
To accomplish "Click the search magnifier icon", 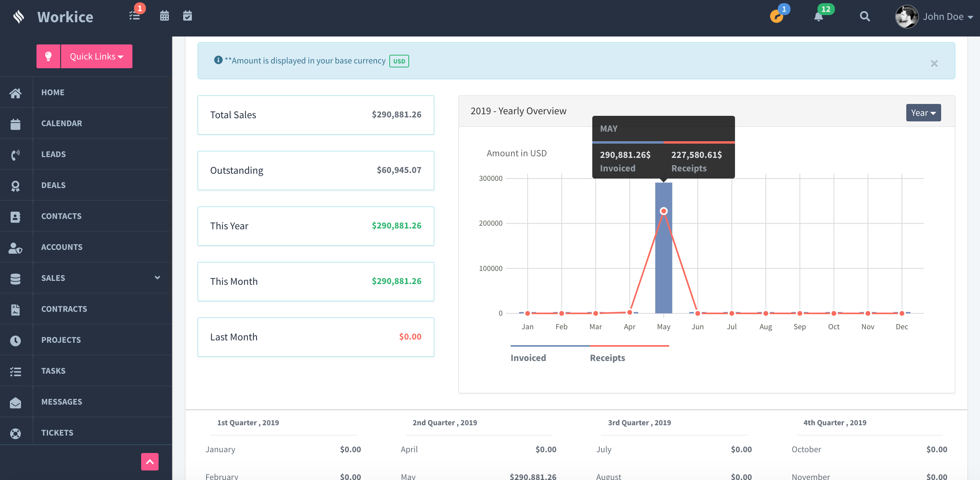I will [865, 16].
